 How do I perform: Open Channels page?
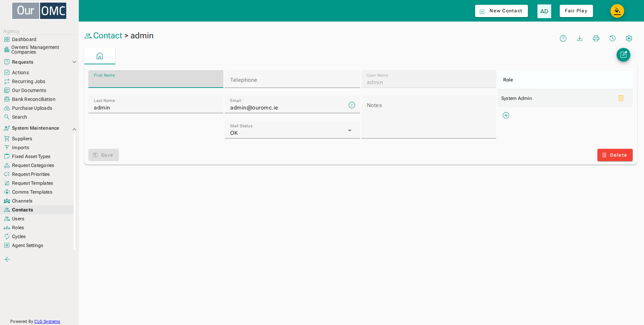pyautogui.click(x=22, y=201)
